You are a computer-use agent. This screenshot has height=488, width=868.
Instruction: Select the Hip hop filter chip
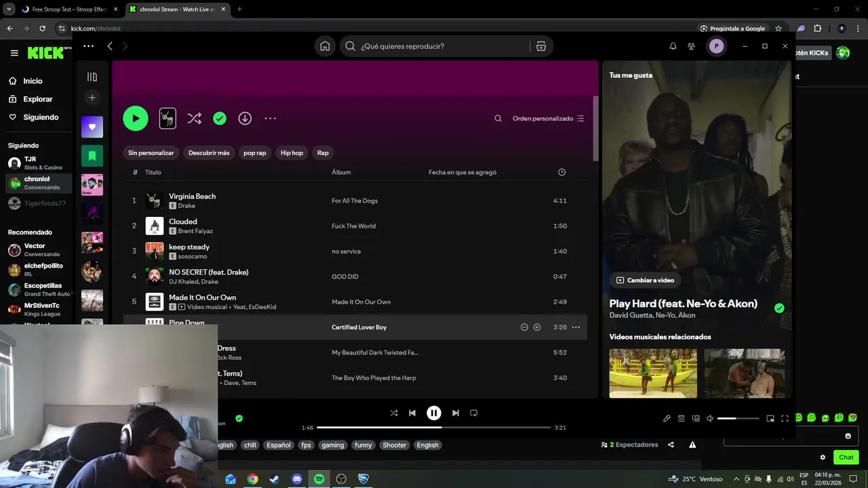[x=292, y=153]
